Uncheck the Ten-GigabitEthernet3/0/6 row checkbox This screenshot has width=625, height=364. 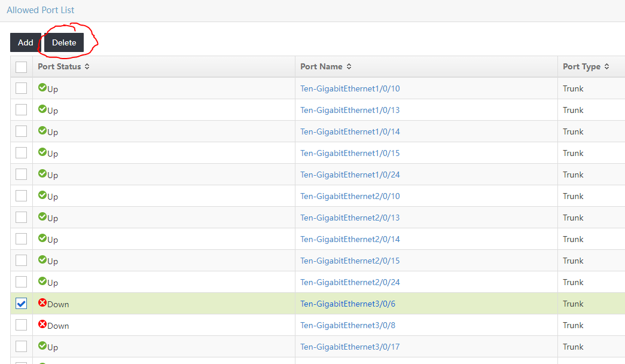[x=22, y=304]
